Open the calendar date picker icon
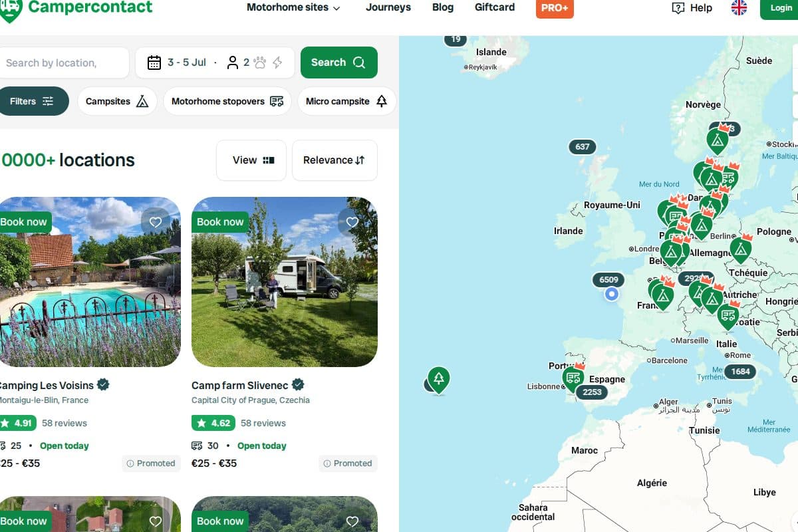Viewport: 798px width, 532px height. [154, 63]
